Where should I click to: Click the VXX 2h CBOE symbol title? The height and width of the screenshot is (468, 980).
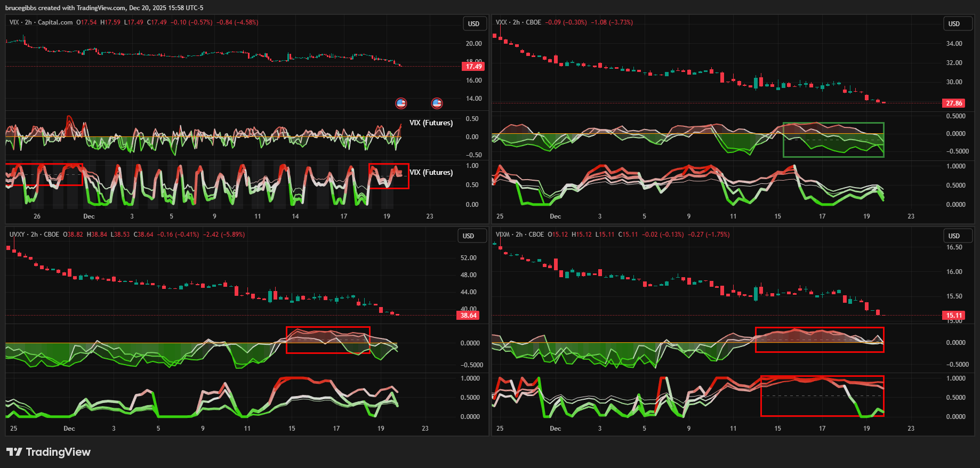[518, 22]
